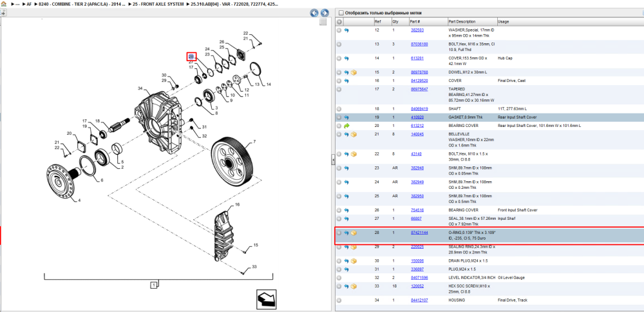The height and width of the screenshot is (312, 644).
Task: Select callout 34 housing on the diagram
Action: point(140,89)
